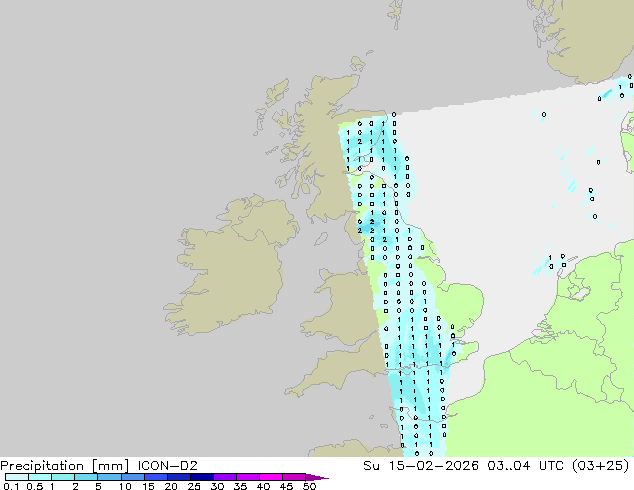This screenshot has width=634, height=490.
Task: Select the legend color between 5 and 10
Action: [109, 477]
